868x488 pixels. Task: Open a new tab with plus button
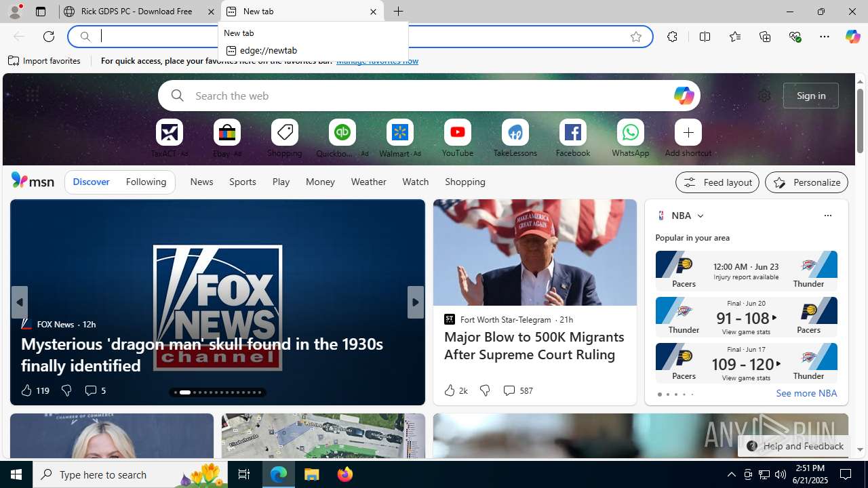(398, 12)
